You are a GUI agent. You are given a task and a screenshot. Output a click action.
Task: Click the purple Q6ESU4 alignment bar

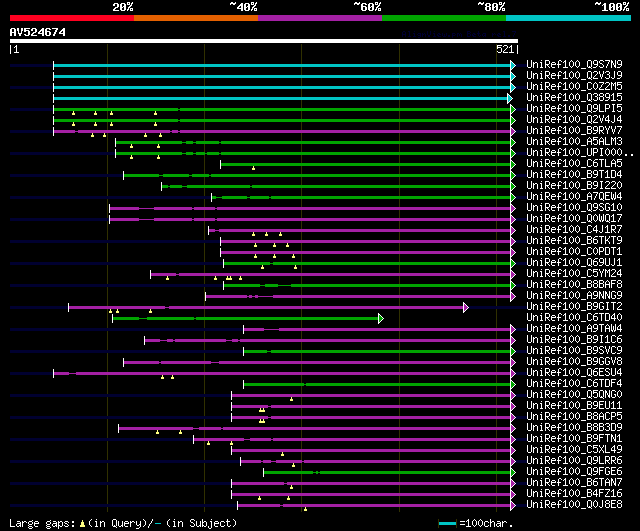point(282,373)
